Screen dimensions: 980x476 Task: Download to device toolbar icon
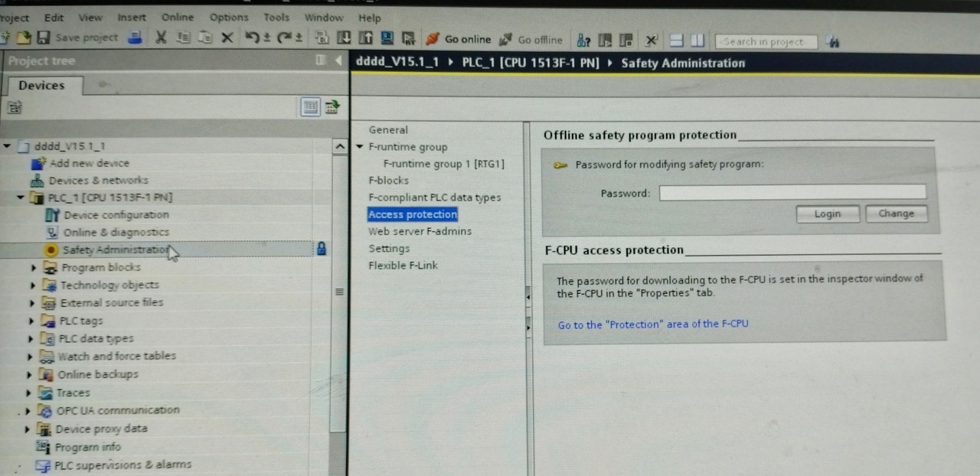(x=345, y=38)
